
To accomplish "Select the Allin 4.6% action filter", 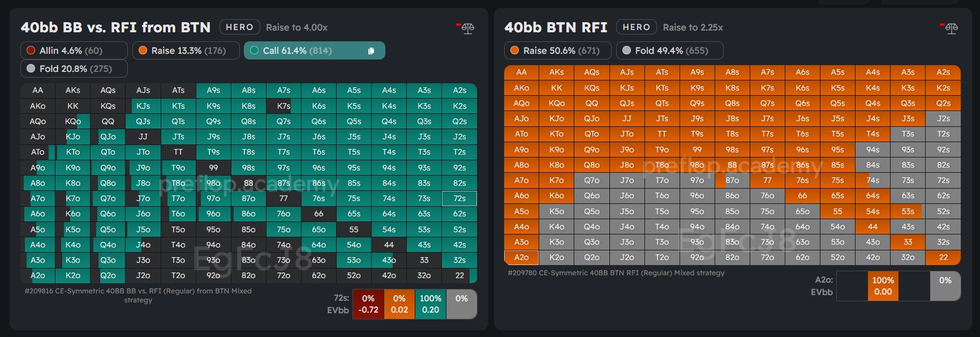I will click(x=74, y=50).
